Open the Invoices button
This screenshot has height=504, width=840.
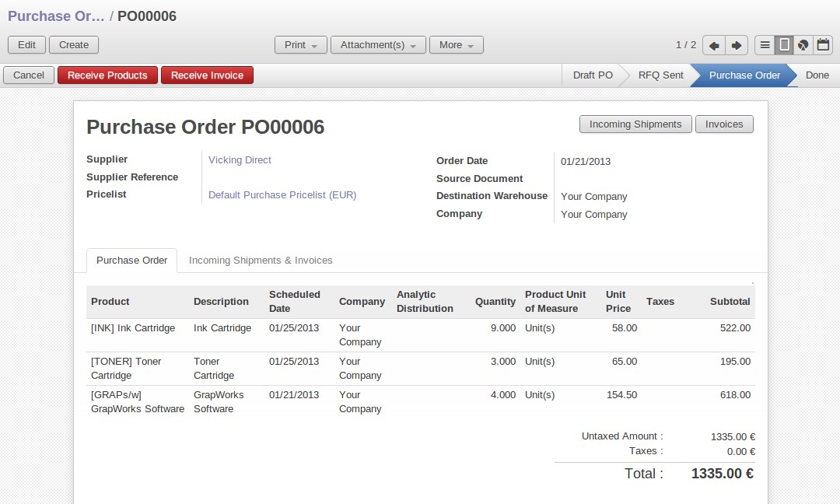click(724, 124)
